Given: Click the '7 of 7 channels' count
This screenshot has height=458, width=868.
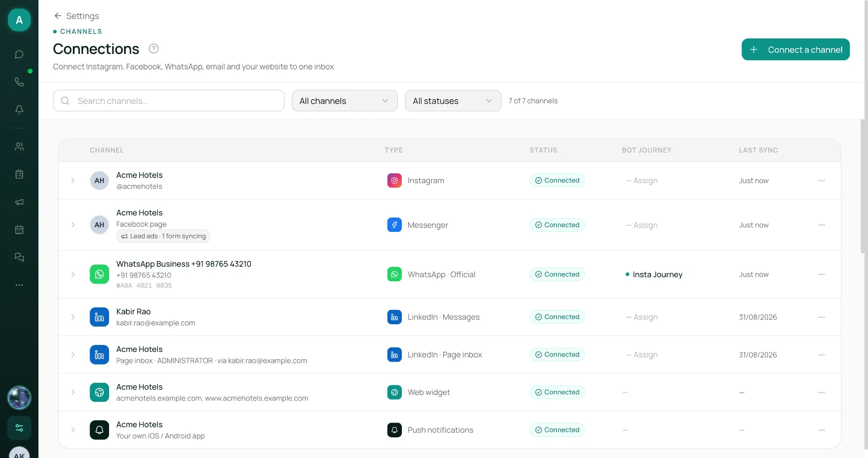Looking at the screenshot, I should tap(533, 101).
